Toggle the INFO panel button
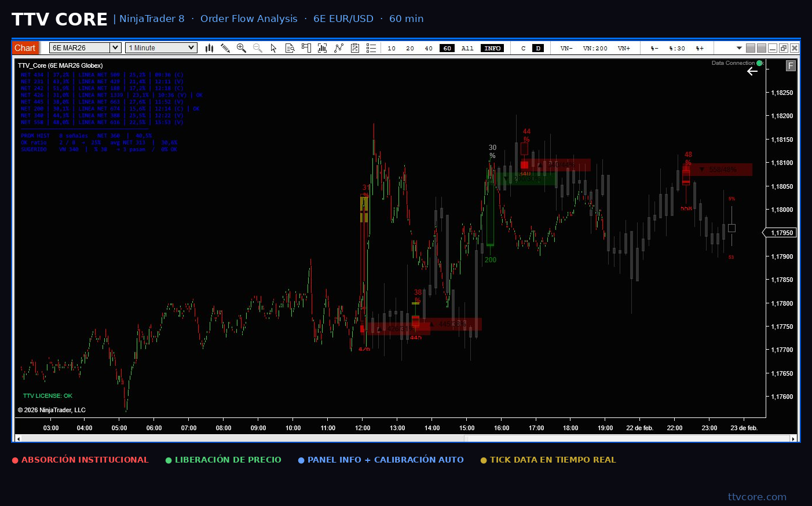812x506 pixels. point(492,49)
